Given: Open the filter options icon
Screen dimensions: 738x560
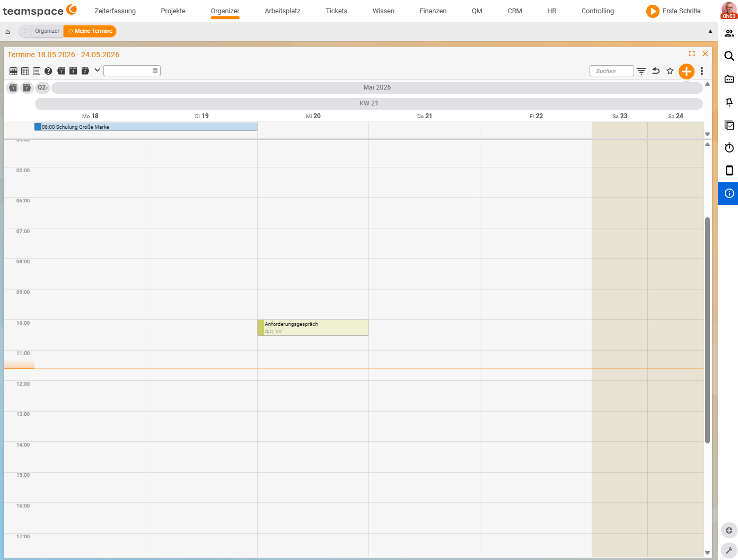Looking at the screenshot, I should 642,71.
